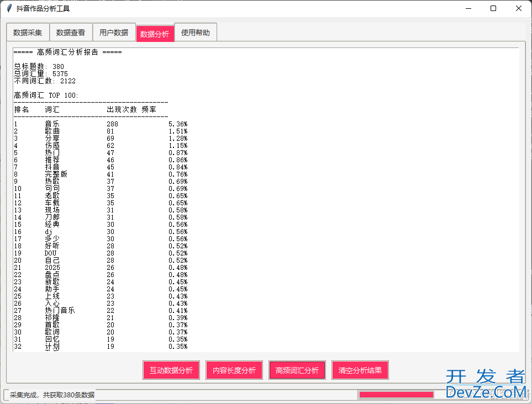532x404 pixels.
Task: Click the word 热门音乐 in rank 27
Action: coord(60,311)
